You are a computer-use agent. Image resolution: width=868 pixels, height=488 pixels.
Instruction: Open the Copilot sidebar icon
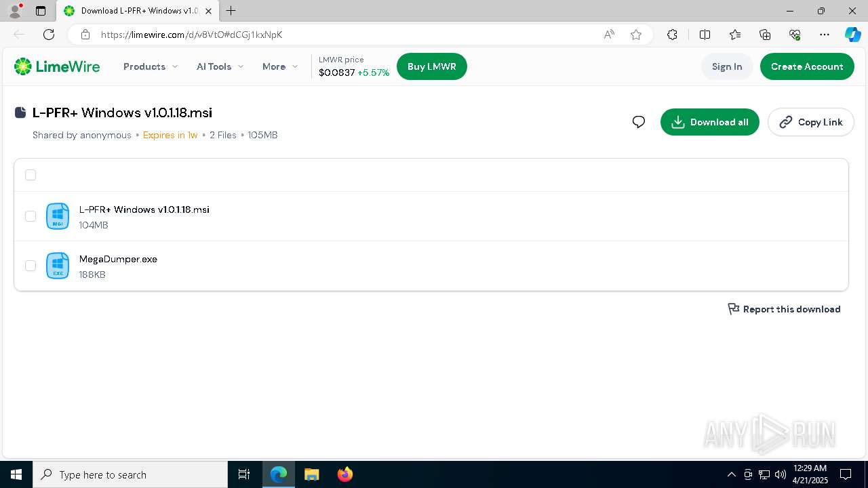pos(852,35)
